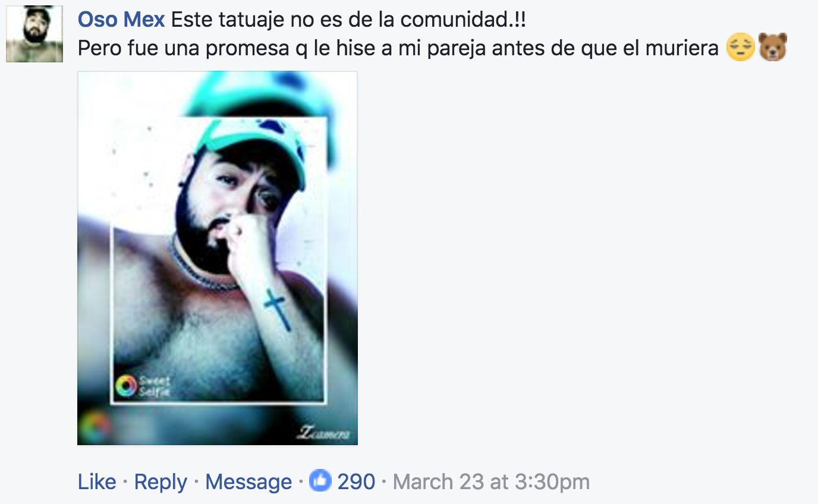Click the Sweet Selfie rainbow circle logo
The image size is (818, 504).
click(126, 386)
